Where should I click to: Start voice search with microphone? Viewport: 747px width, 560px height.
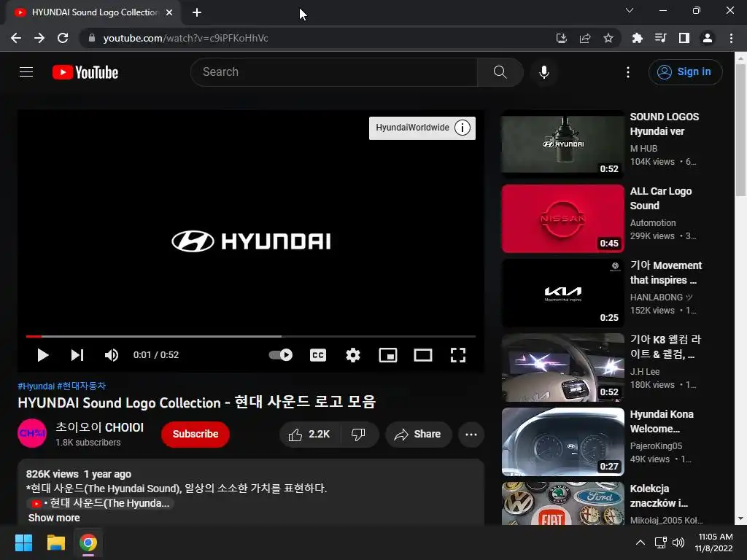point(543,72)
